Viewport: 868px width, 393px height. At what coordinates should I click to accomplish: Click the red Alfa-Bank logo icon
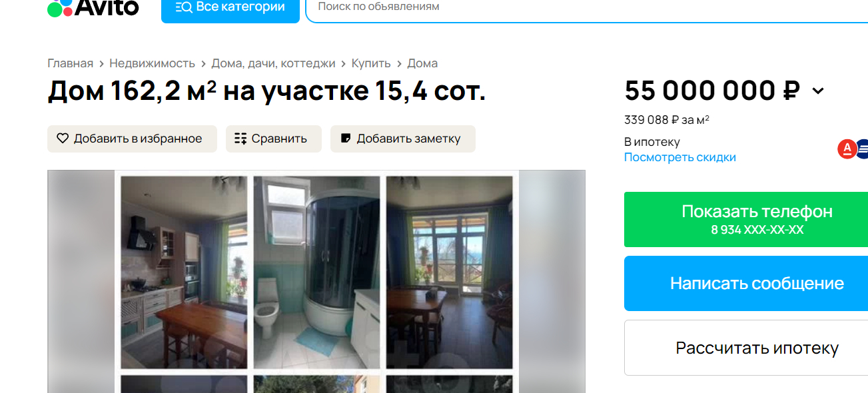(x=846, y=149)
